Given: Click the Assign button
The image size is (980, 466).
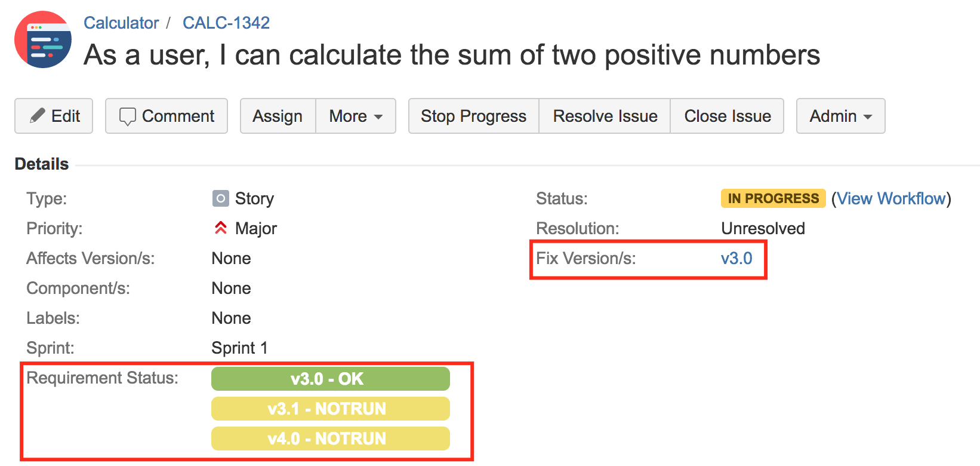Looking at the screenshot, I should (x=278, y=116).
